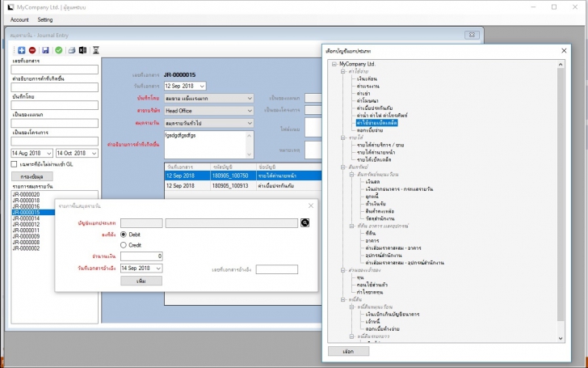The image size is (588, 368).
Task: Click the Excel export toolbar icon
Action: [x=82, y=50]
